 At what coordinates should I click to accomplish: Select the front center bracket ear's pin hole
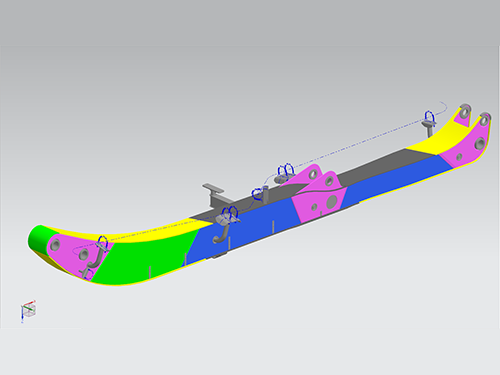pyautogui.click(x=329, y=181)
